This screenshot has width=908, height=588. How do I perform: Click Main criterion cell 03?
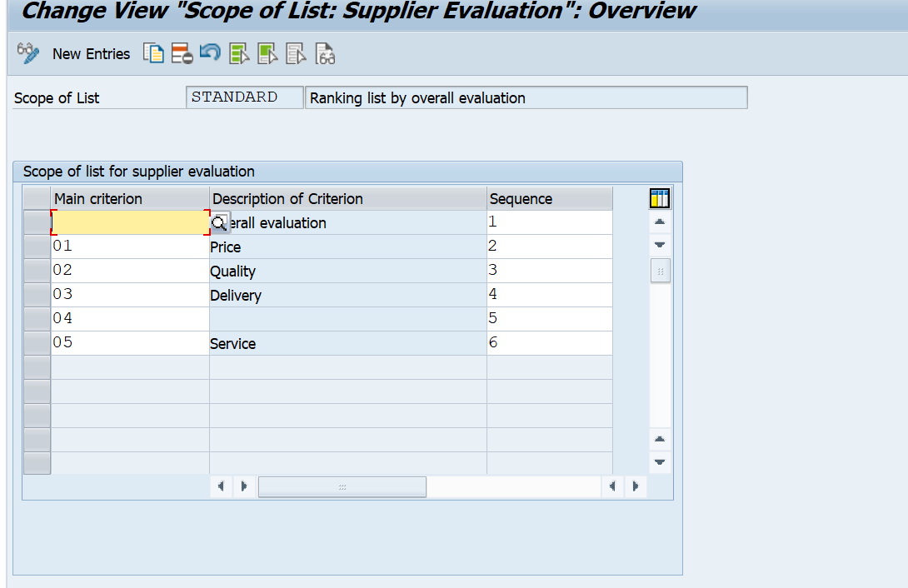coord(130,295)
